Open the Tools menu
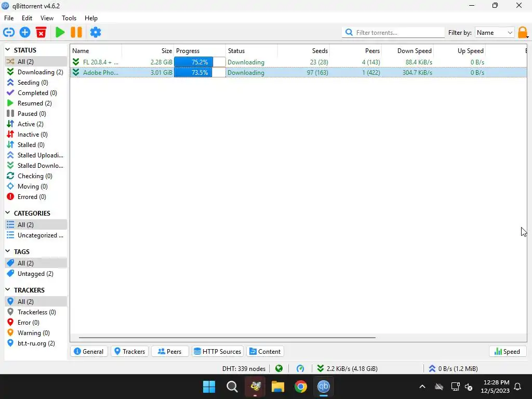Viewport: 532px width, 399px height. [x=69, y=18]
